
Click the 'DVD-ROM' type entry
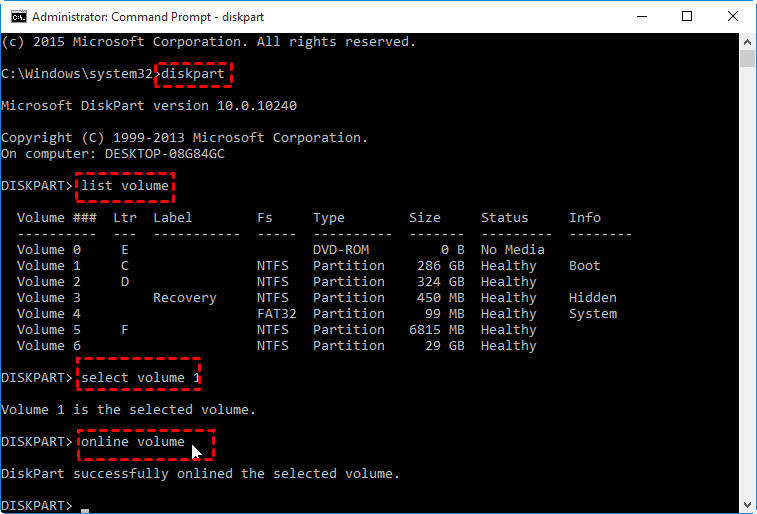click(x=341, y=250)
